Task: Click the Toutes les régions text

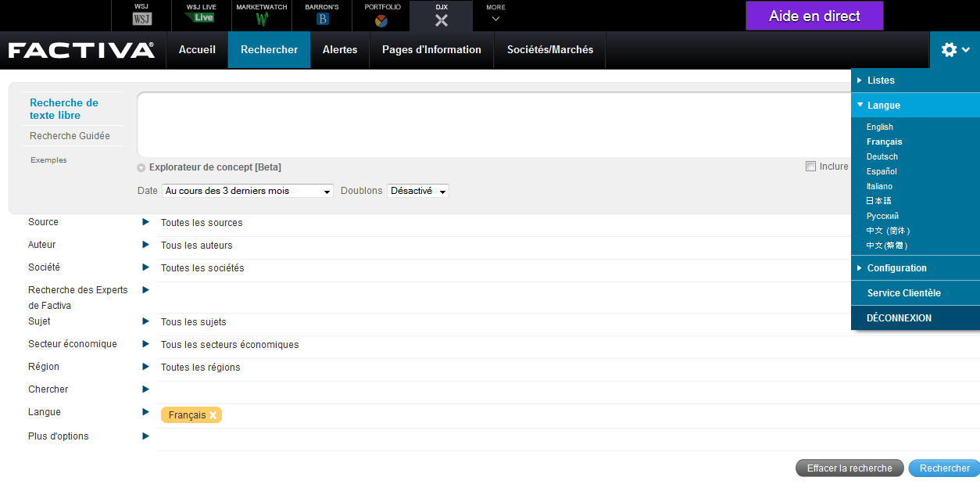Action: [x=201, y=368]
